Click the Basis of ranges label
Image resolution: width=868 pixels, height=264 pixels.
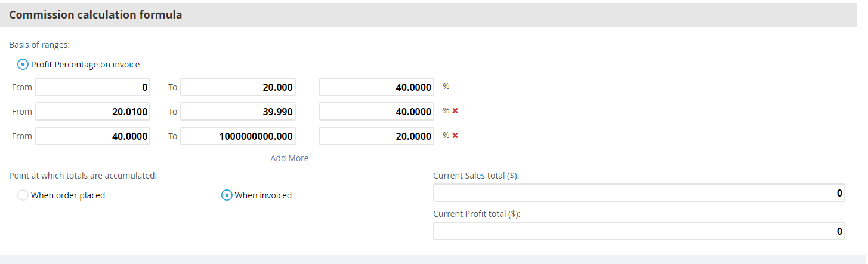[x=39, y=45]
